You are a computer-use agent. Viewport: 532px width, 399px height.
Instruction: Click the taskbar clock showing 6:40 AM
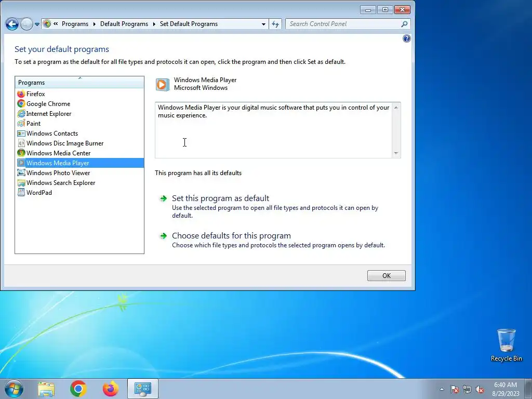(x=506, y=389)
